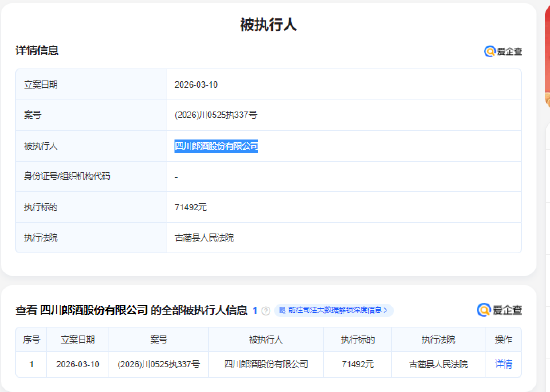Screen dimensions: 550x392
Task: Click the 71492元 value in details
Action: pos(190,207)
